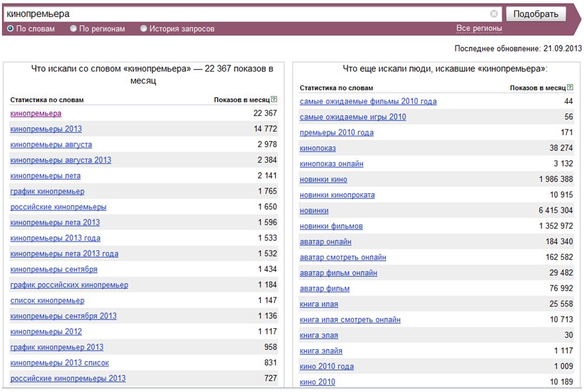
Task: Open the 'российские кинопремьеры' link
Action: click(58, 207)
